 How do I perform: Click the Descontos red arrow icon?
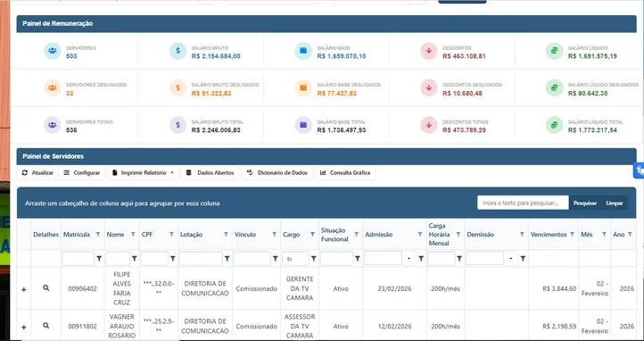[429, 51]
